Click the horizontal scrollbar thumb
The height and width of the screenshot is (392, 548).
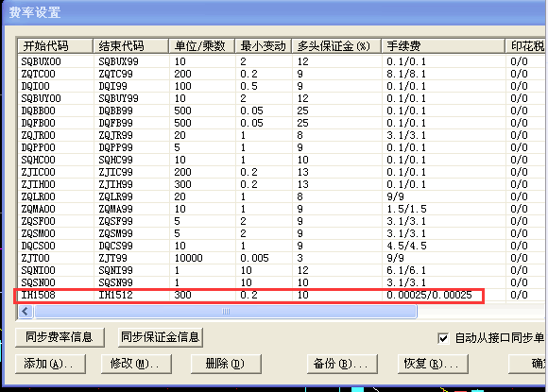pos(226,311)
